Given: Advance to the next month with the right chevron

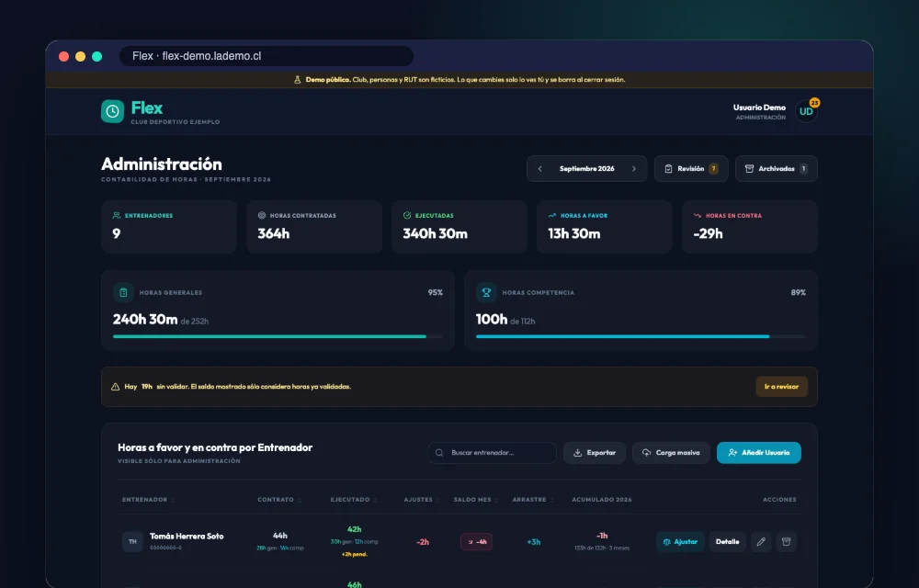Looking at the screenshot, I should (x=633, y=169).
